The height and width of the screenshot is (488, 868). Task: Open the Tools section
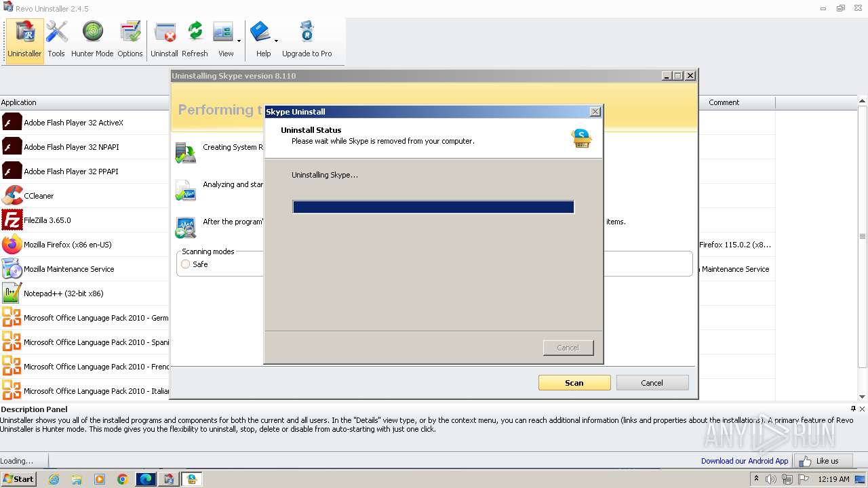[x=56, y=41]
